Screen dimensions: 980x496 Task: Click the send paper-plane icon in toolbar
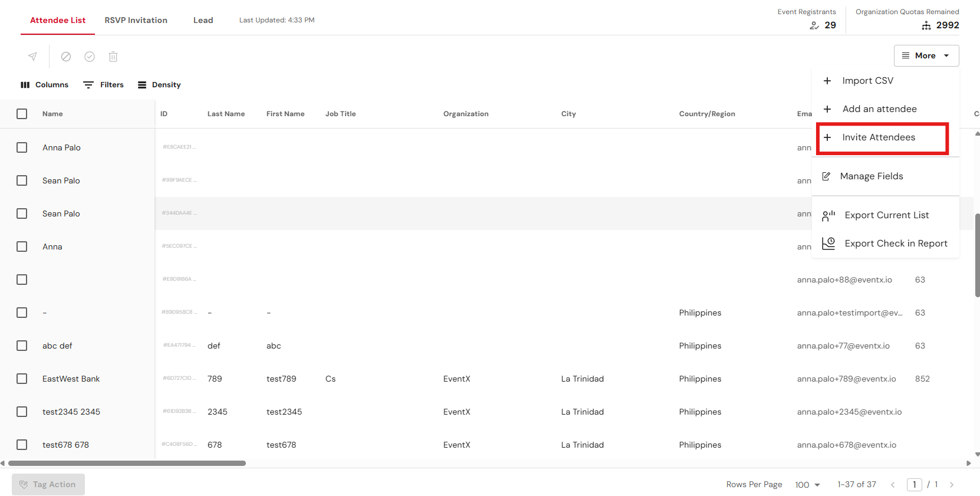coord(32,57)
